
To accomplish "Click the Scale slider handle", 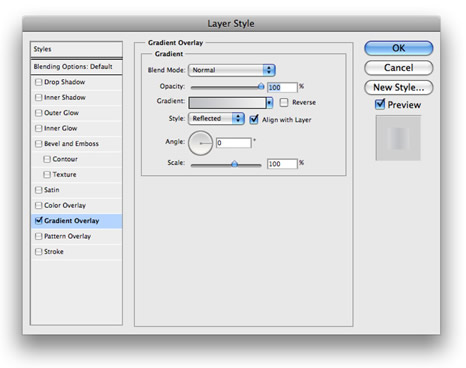I will point(234,164).
